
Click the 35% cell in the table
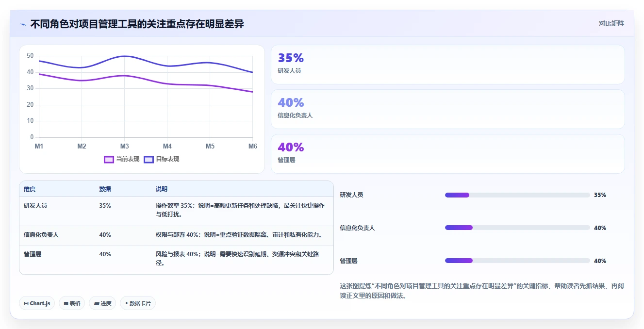[x=105, y=205]
